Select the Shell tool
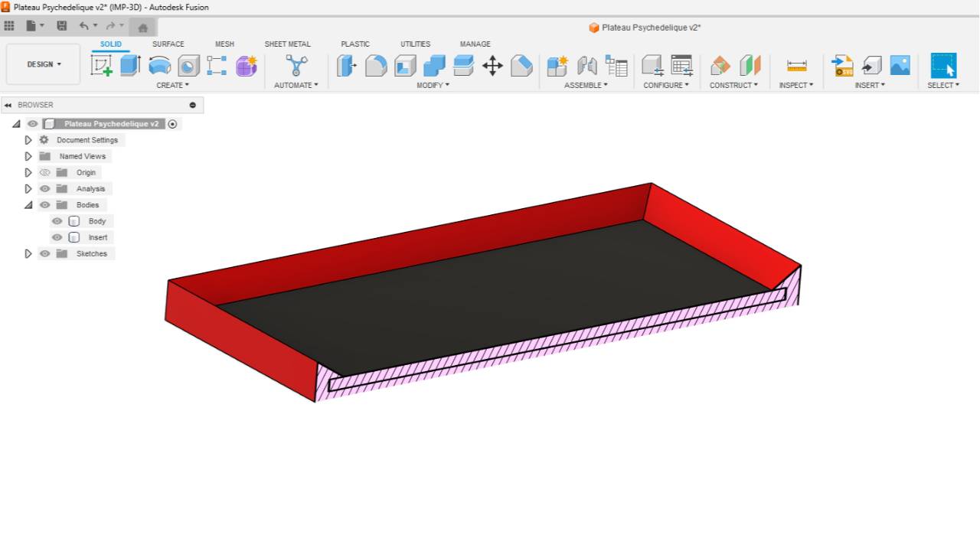 click(405, 66)
